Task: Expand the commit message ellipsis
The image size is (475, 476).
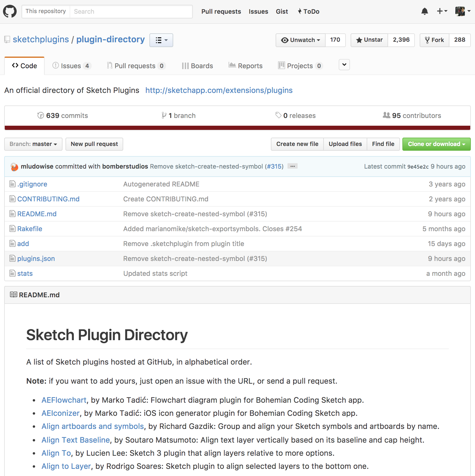Action: (x=293, y=166)
